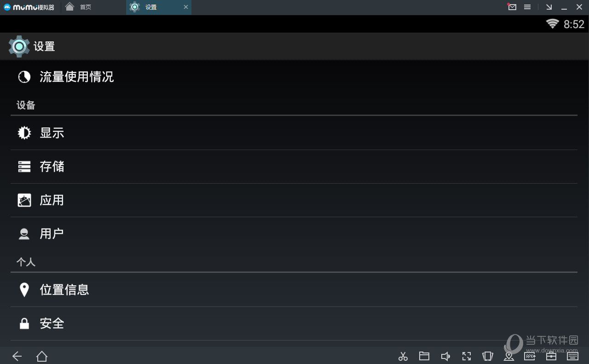
Task: Open the shared folder icon
Action: (x=424, y=356)
